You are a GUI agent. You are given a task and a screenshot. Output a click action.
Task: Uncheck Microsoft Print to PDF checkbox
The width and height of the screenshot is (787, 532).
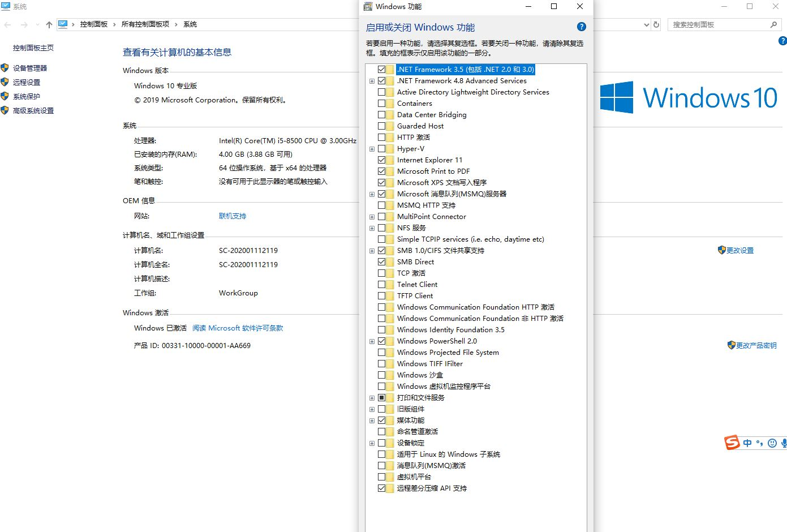(x=381, y=171)
